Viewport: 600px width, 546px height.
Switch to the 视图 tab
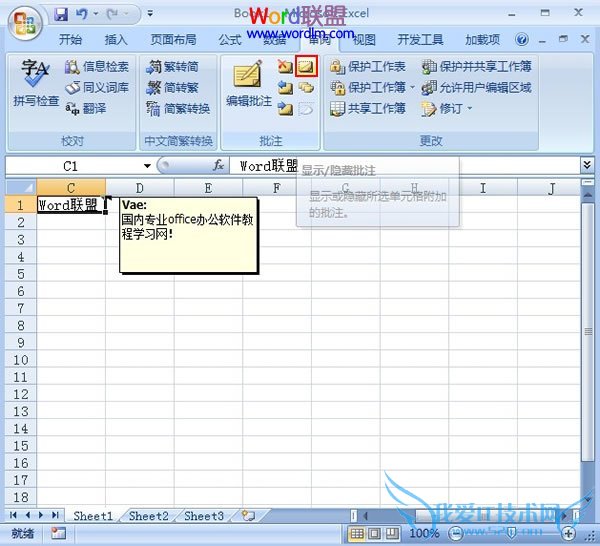(364, 39)
